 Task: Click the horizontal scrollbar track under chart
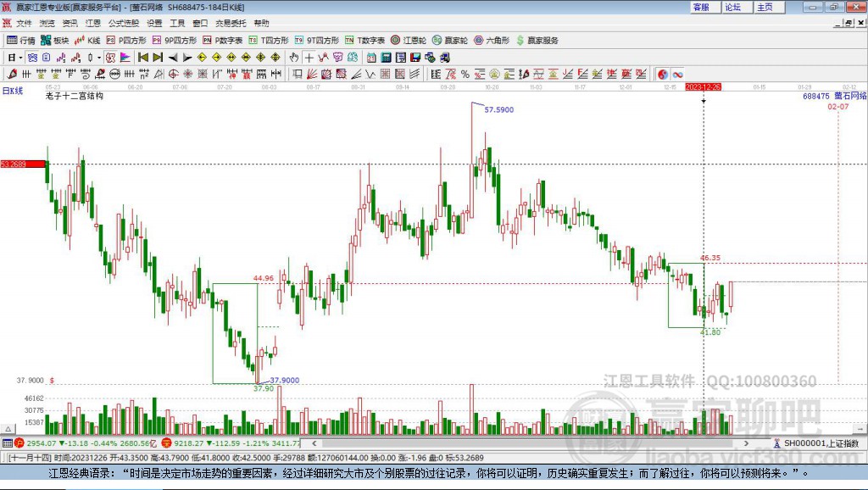click(x=531, y=443)
